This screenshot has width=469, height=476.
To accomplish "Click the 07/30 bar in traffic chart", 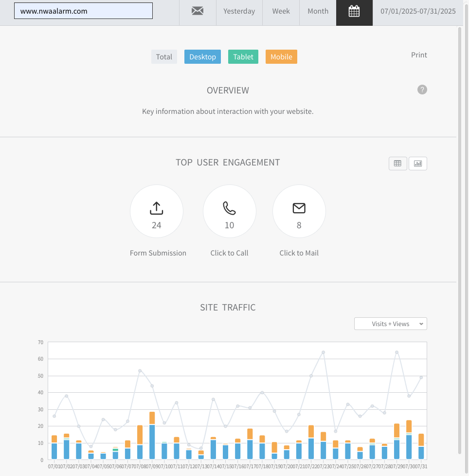I will pos(409,439).
